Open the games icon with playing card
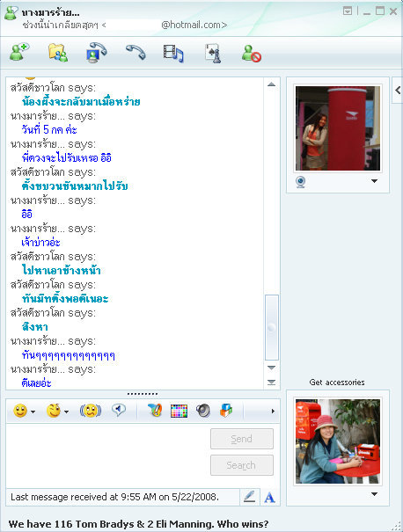Viewport: 403px width, 532px height. (213, 54)
